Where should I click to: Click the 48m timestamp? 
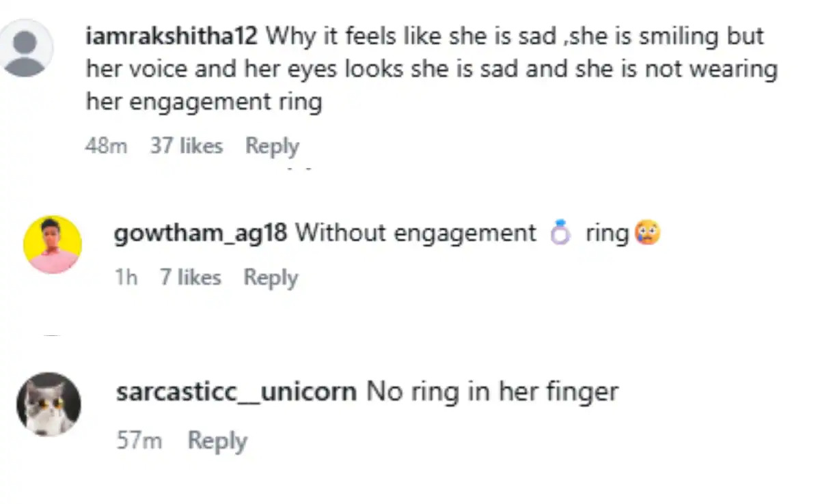pos(106,146)
